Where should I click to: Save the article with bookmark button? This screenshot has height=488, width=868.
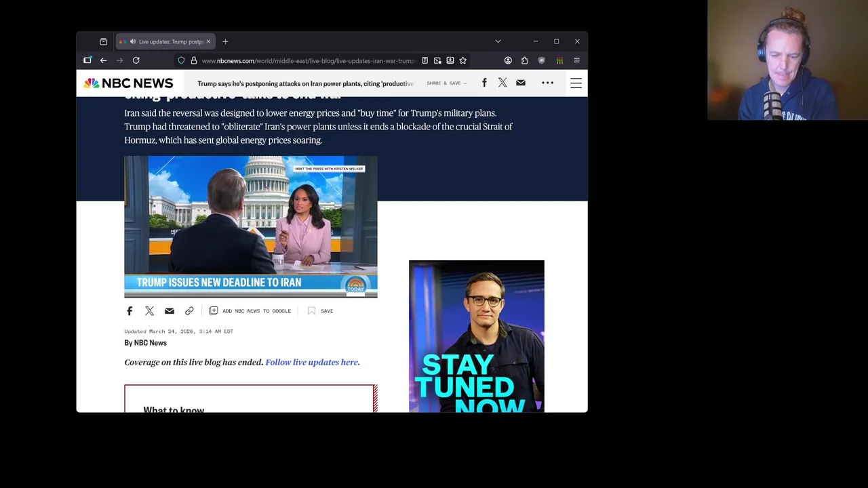click(320, 311)
